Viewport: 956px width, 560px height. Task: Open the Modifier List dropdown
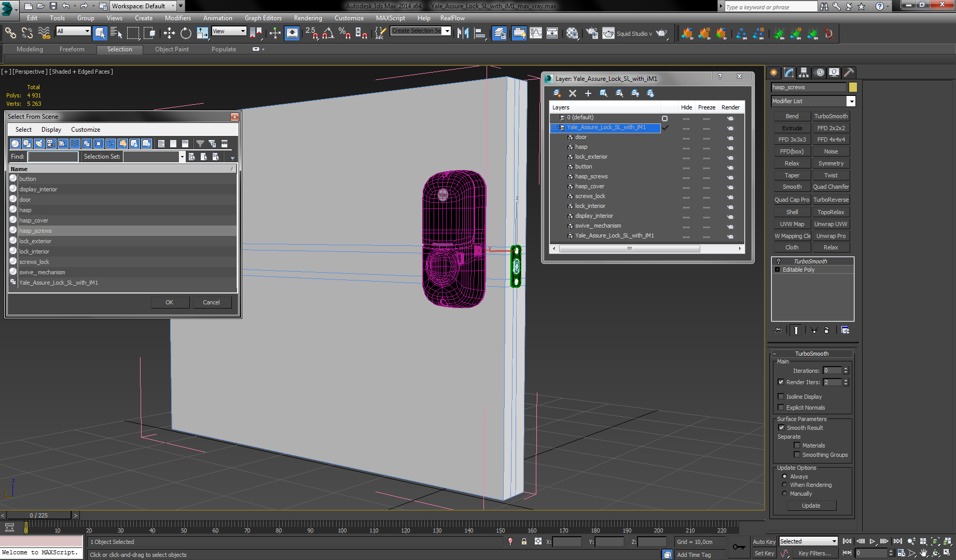[851, 101]
